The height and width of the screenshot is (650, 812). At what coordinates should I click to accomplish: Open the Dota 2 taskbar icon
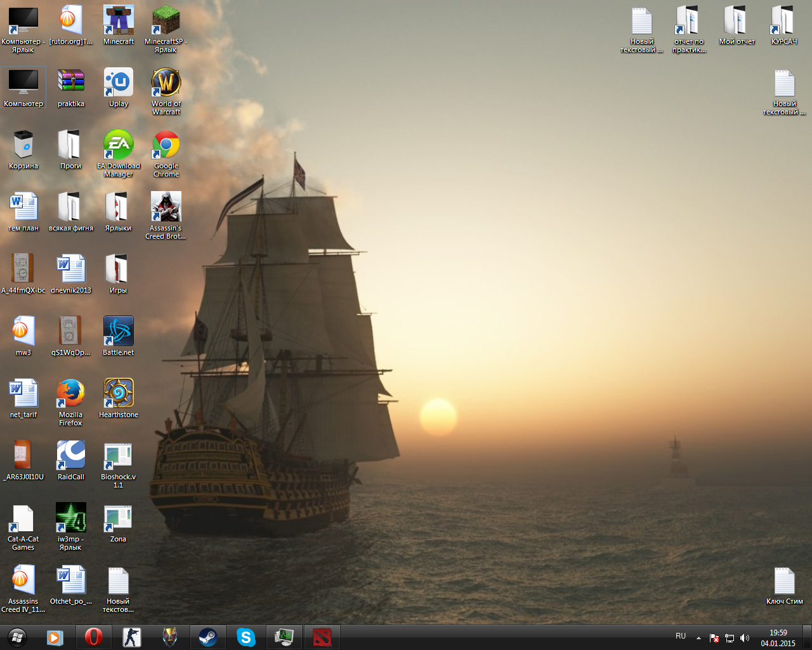pos(322,637)
